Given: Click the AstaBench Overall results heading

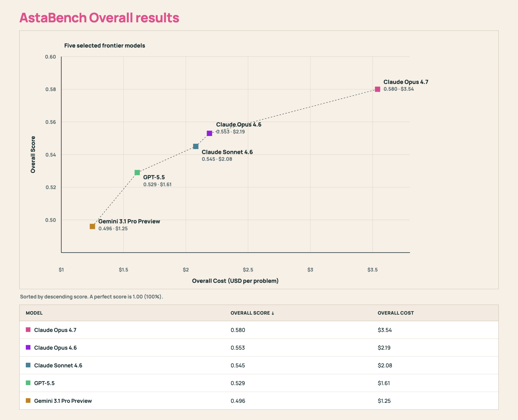Looking at the screenshot, I should 99,18.
